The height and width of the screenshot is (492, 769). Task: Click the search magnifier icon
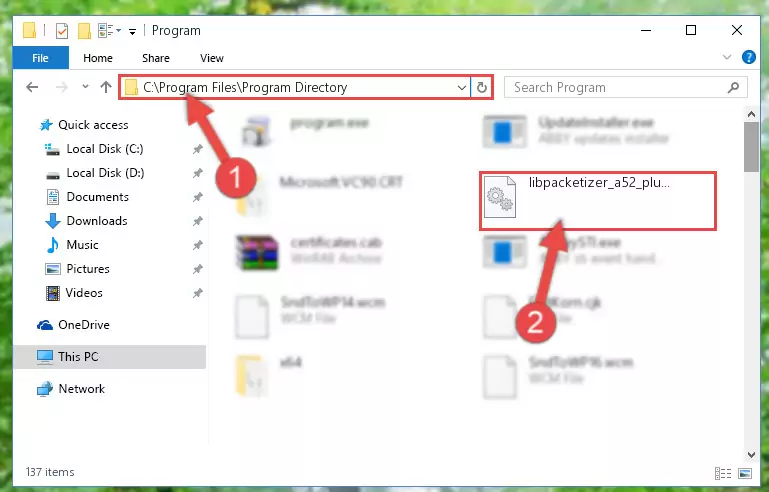734,87
